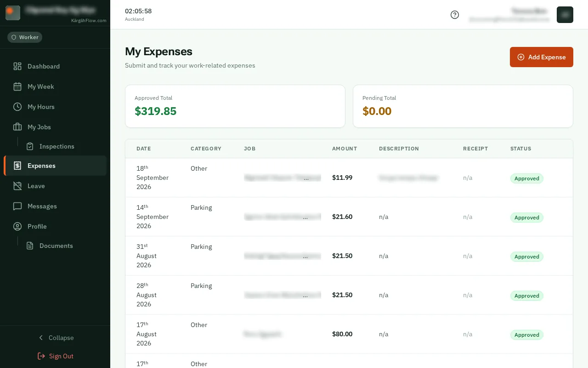Click the Messages speech bubble icon

pyautogui.click(x=17, y=206)
